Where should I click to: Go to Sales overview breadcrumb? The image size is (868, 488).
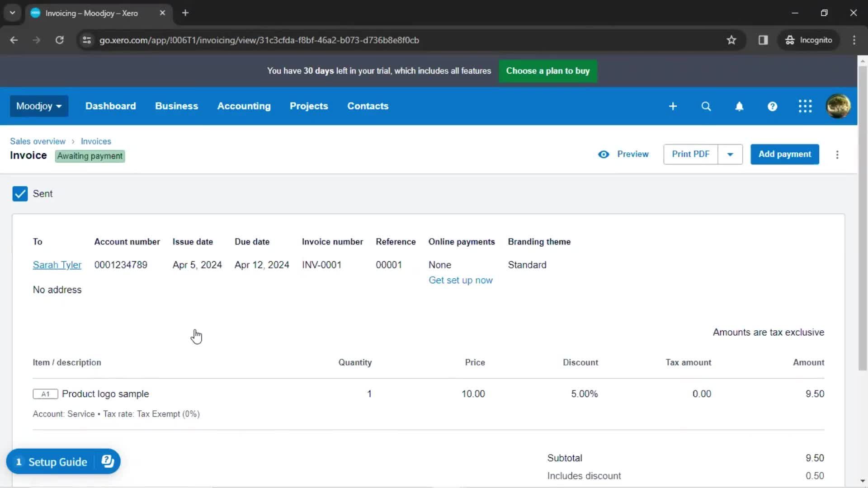point(38,141)
